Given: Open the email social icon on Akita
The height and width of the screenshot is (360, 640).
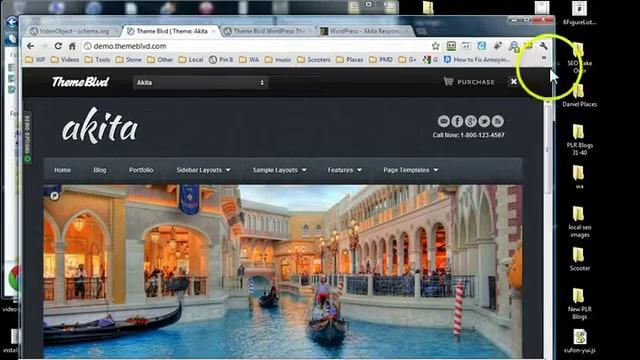Looking at the screenshot, I should 444,121.
